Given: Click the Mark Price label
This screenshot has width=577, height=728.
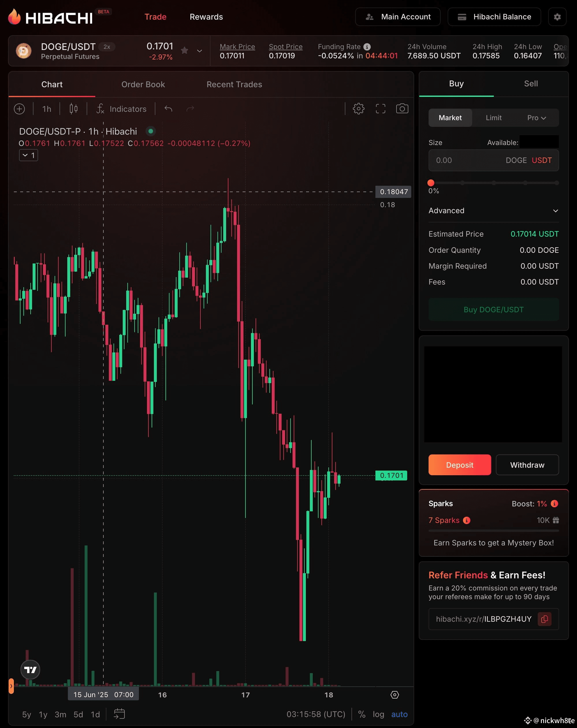Looking at the screenshot, I should click(x=237, y=47).
